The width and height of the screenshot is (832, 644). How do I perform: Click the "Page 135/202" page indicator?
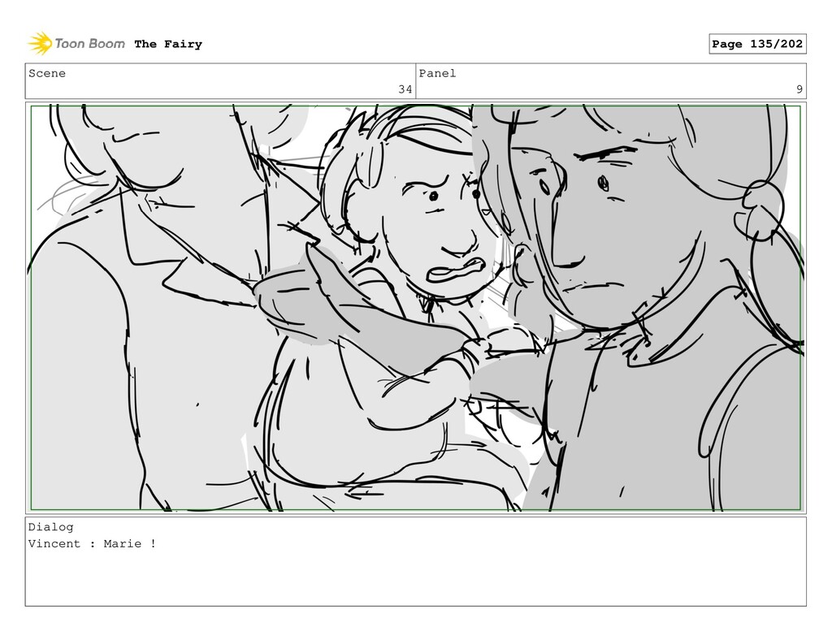pos(757,44)
